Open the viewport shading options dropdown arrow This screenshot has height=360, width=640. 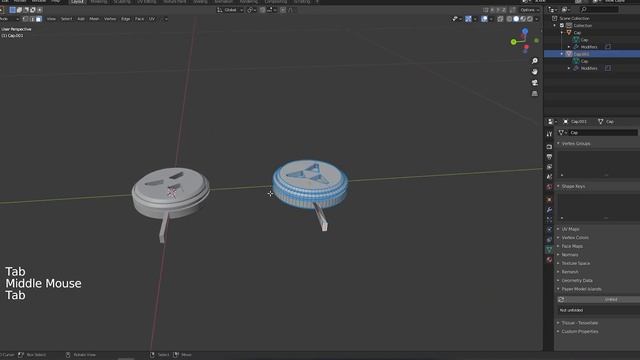[x=537, y=19]
